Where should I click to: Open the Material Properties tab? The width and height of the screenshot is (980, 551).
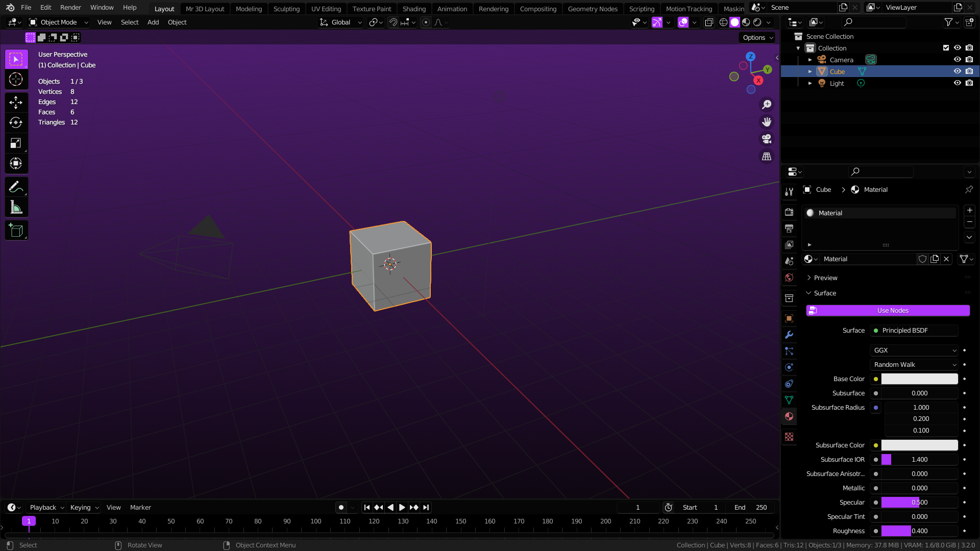789,416
